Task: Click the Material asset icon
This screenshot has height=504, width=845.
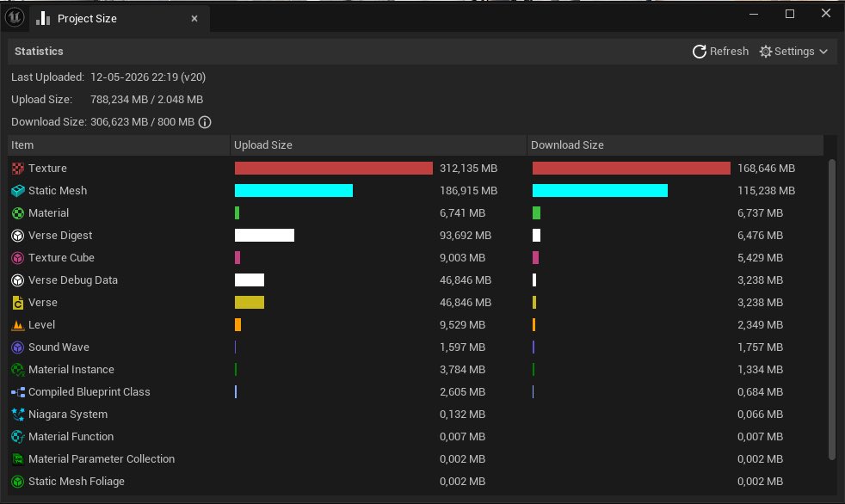Action: 18,213
